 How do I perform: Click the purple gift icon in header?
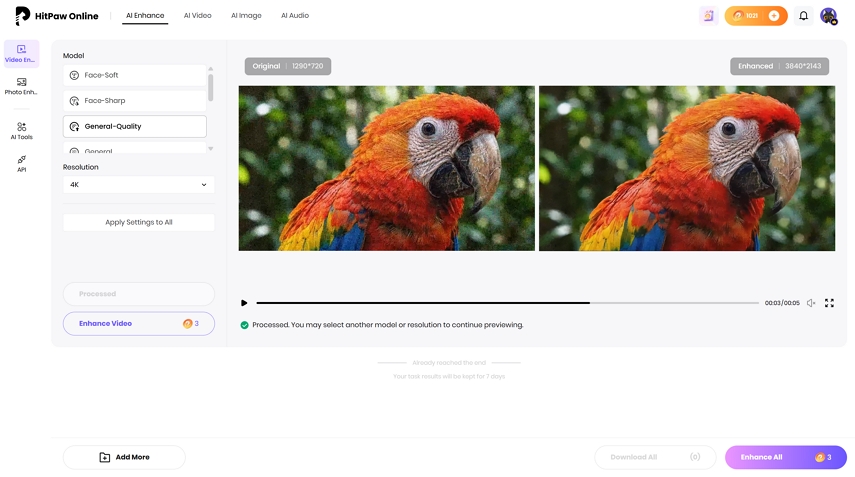pos(708,16)
